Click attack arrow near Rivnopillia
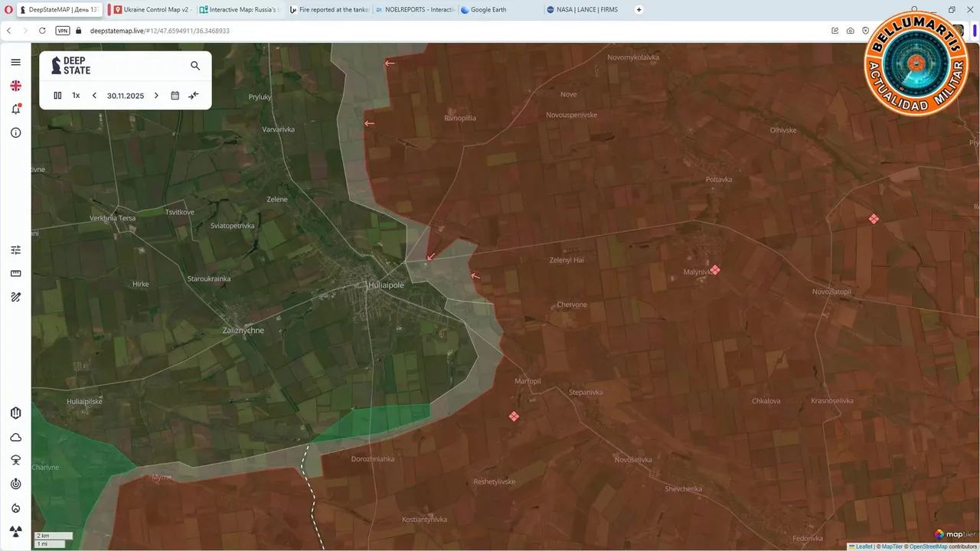Screen dimensions: 980x551 369,123
